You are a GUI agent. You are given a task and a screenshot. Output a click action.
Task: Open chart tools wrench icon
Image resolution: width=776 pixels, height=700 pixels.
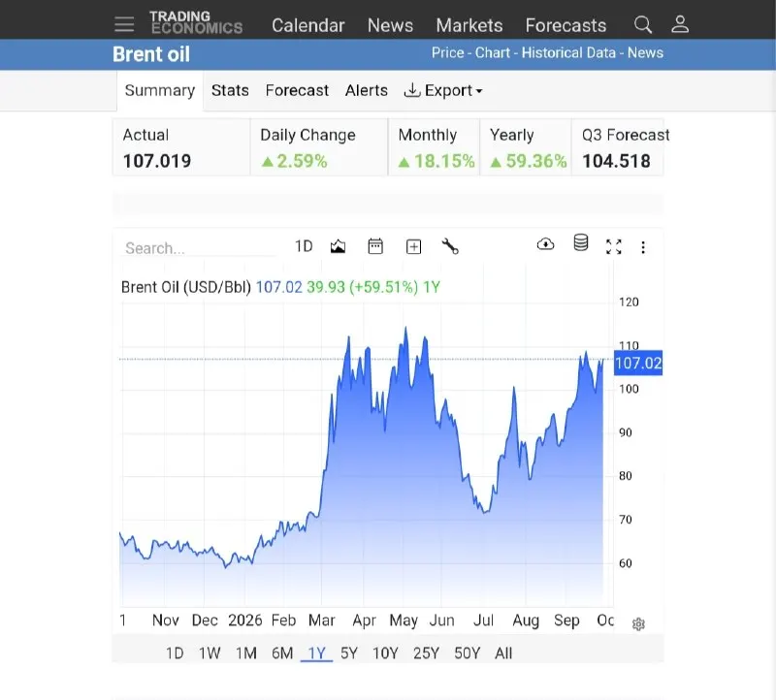tap(450, 246)
